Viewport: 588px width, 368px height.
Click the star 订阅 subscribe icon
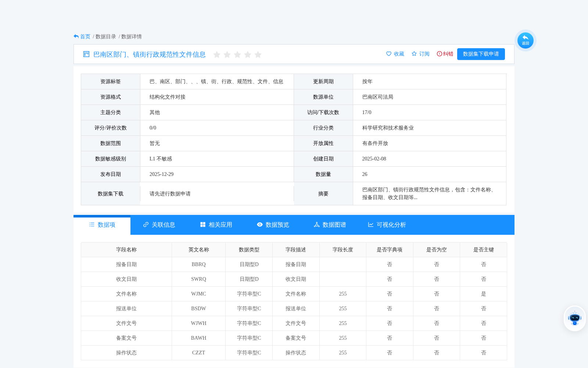click(x=414, y=54)
